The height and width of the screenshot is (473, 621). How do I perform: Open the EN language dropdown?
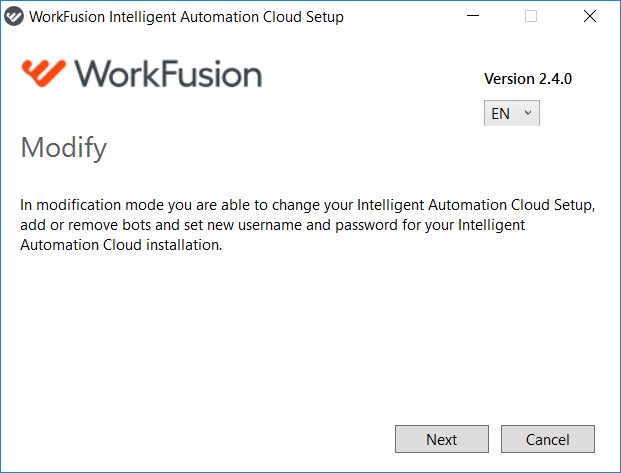coord(512,113)
